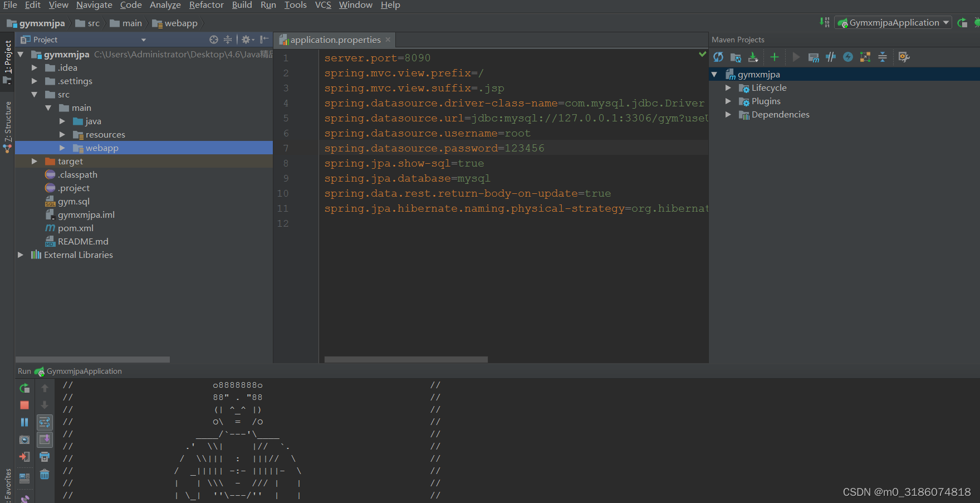Toggle soft-wrap in console
Screen dimensions: 980x503
click(x=45, y=422)
